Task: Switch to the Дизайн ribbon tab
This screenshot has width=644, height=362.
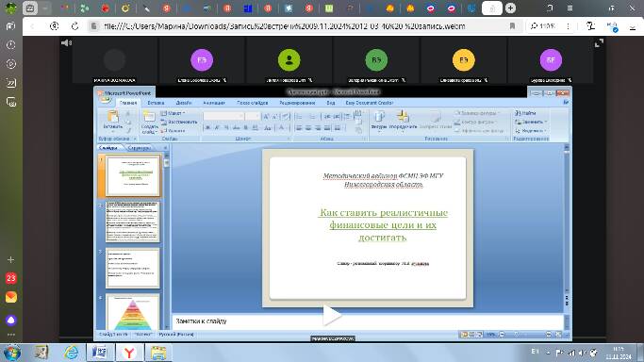Action: [184, 103]
